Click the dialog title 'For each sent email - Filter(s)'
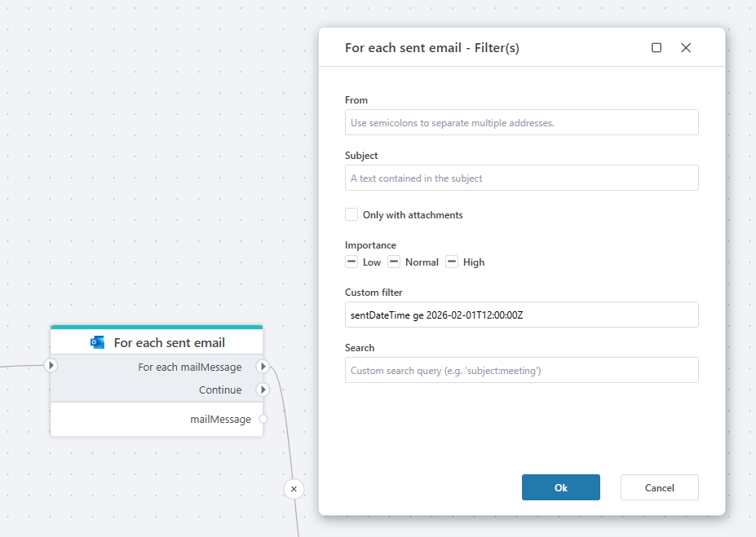The image size is (756, 537). pyautogui.click(x=431, y=48)
